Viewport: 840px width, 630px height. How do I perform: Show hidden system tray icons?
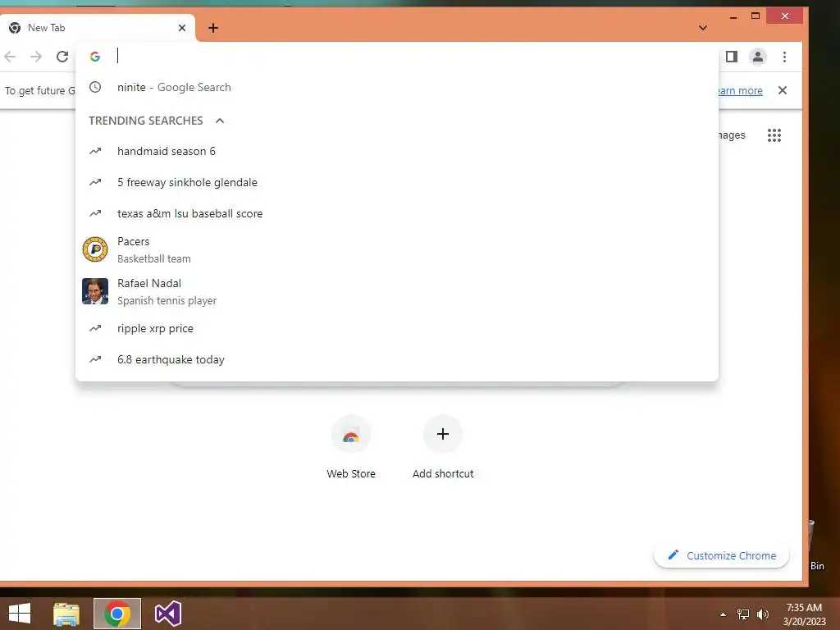coord(723,614)
